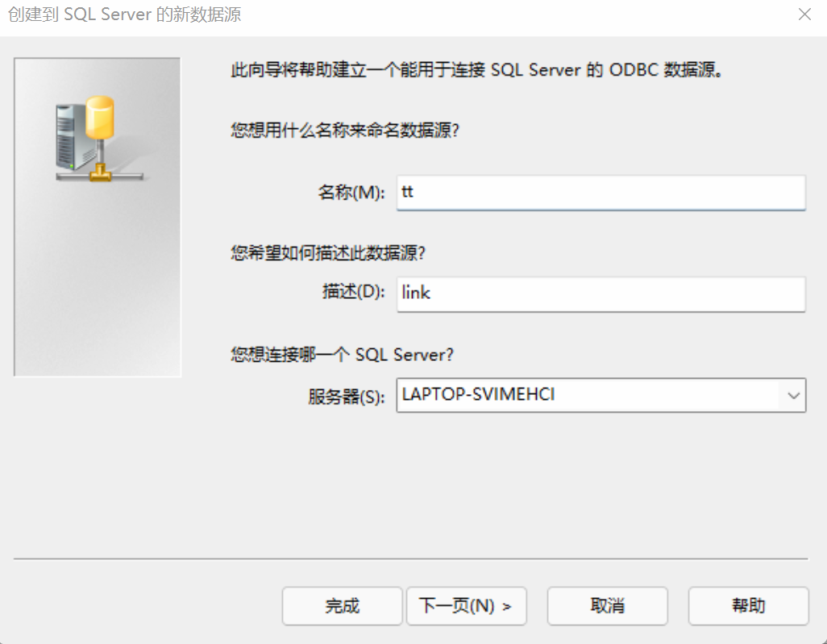Click the 描述(D) input field

[601, 293]
